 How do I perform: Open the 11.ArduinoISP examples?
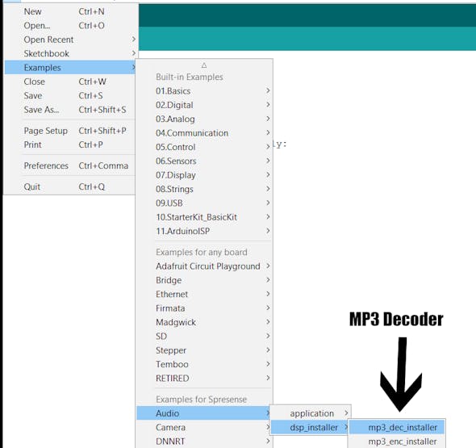[x=204, y=231]
